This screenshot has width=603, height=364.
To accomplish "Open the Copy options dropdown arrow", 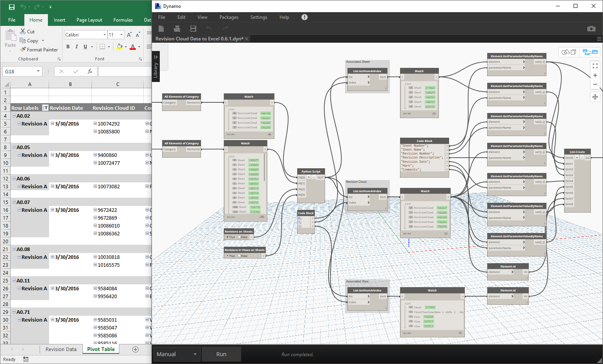I will pos(43,41).
